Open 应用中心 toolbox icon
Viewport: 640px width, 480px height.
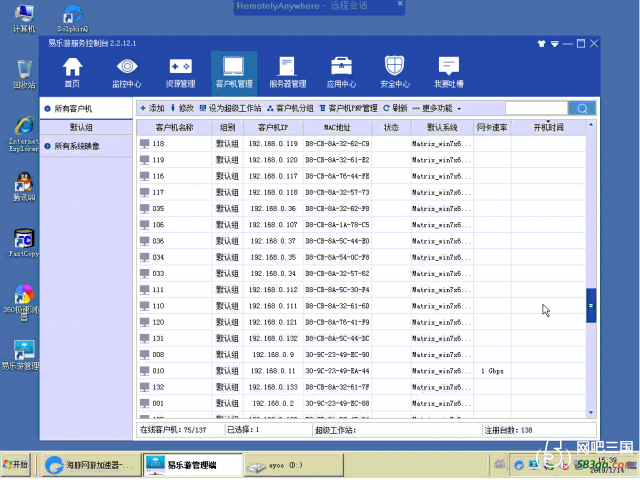pos(341,73)
